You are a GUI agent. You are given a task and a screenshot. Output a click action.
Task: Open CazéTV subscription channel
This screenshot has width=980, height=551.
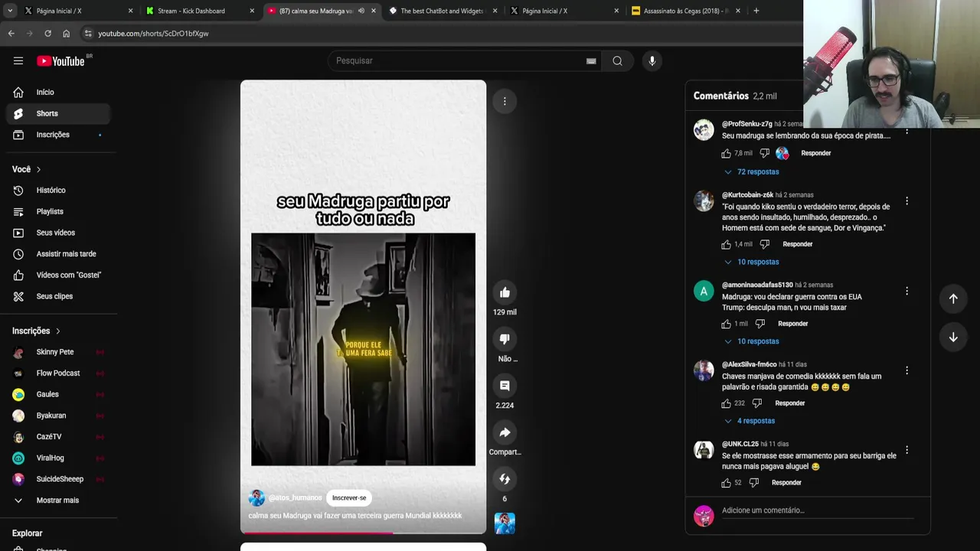coord(58,437)
